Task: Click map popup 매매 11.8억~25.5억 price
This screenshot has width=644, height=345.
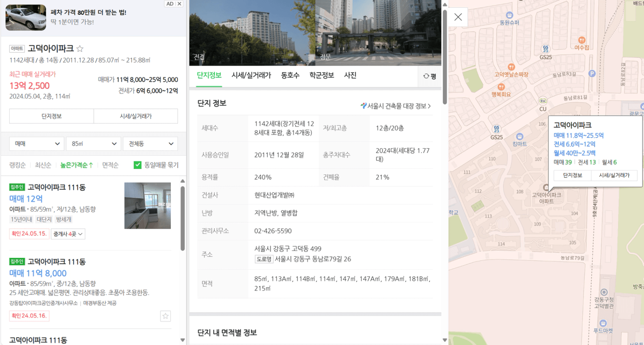Action: pyautogui.click(x=578, y=135)
